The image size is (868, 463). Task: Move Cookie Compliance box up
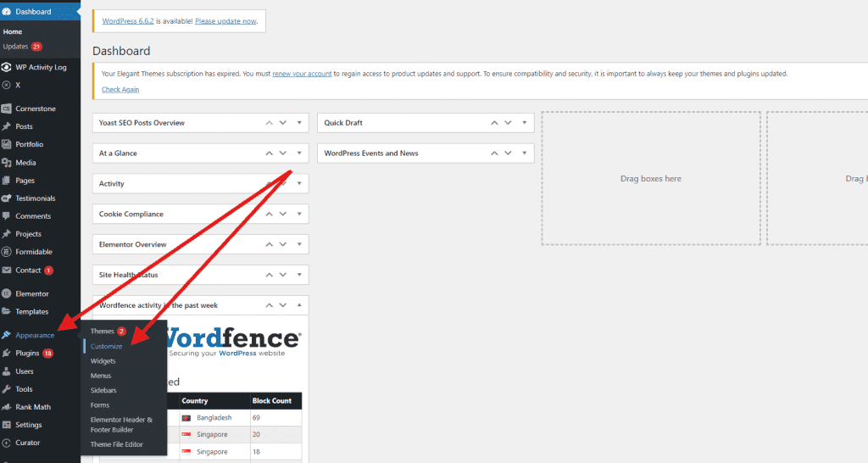(269, 214)
